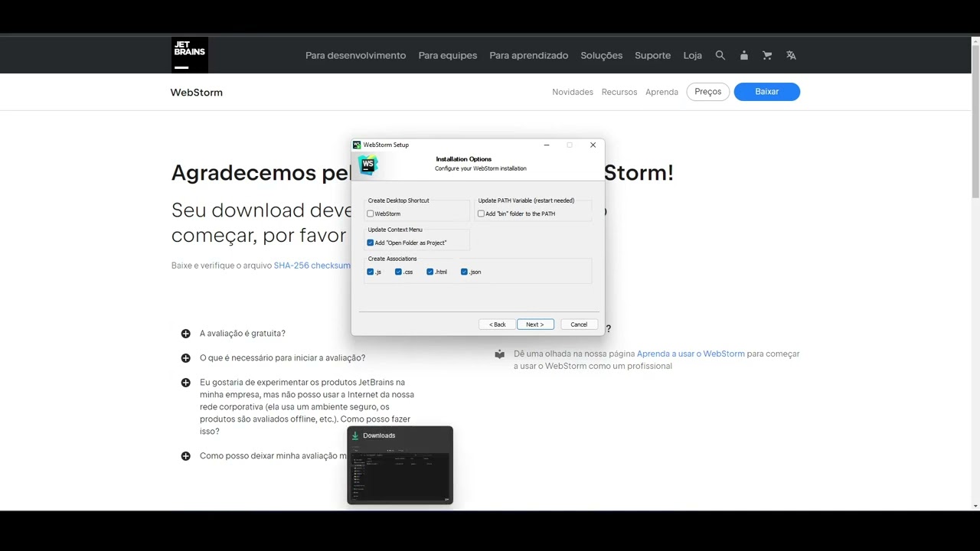The width and height of the screenshot is (980, 551).
Task: Go to the Aprenda page
Action: pyautogui.click(x=661, y=92)
